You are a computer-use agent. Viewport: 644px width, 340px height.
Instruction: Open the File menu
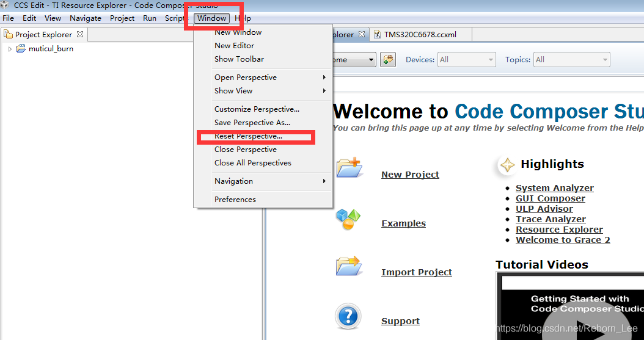(x=8, y=18)
